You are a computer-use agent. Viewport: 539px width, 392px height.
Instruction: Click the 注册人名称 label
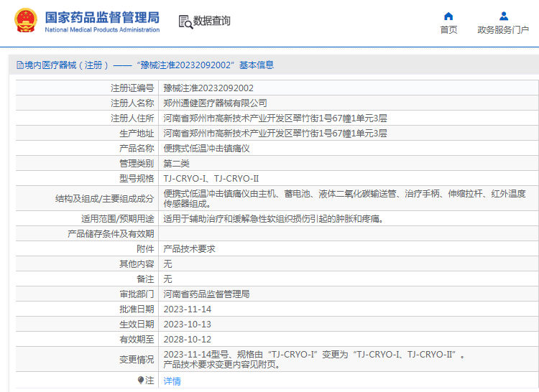pyautogui.click(x=132, y=103)
